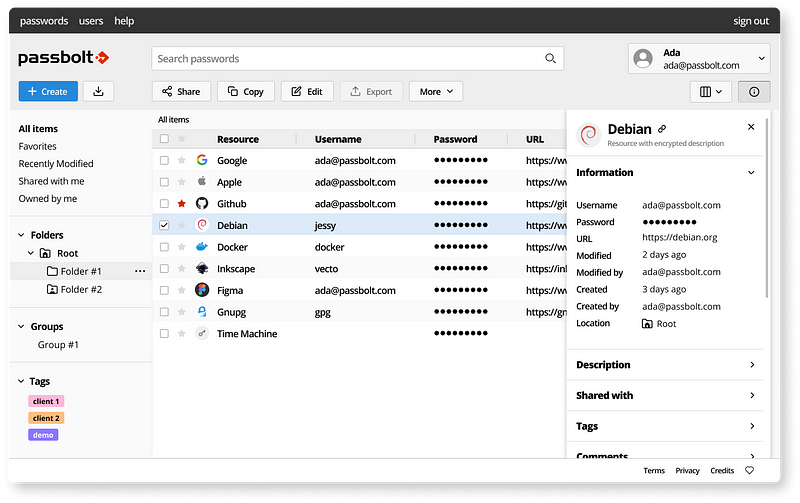
Task: Check the Inkscape row checkbox
Action: pos(164,268)
